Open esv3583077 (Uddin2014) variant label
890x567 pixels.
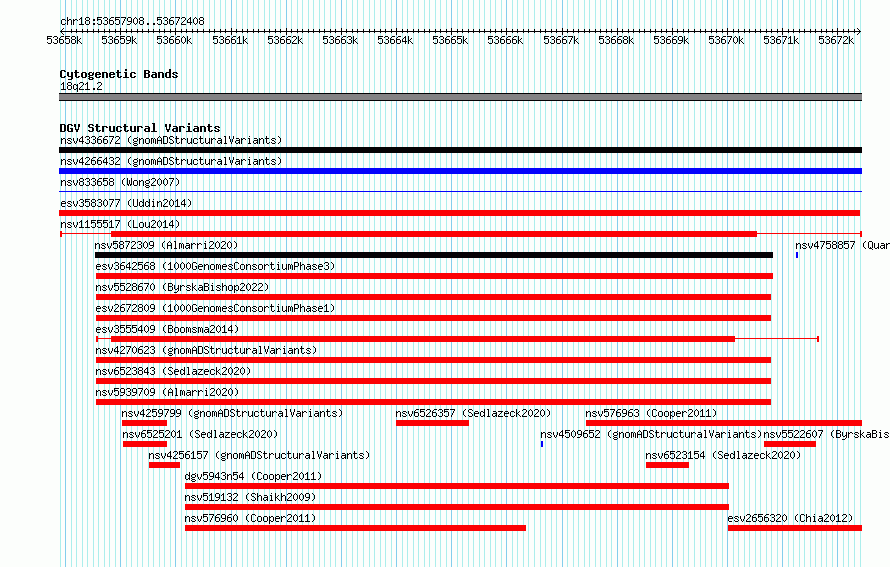(x=126, y=203)
